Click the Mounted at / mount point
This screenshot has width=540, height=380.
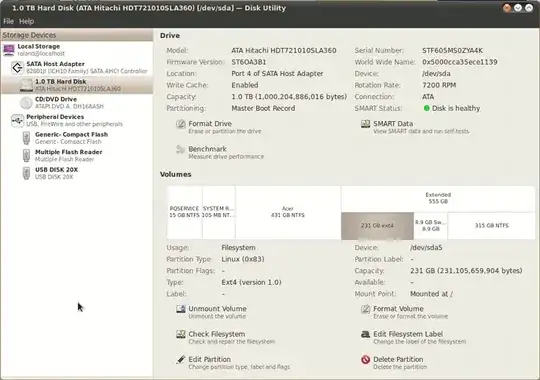[x=432, y=294]
